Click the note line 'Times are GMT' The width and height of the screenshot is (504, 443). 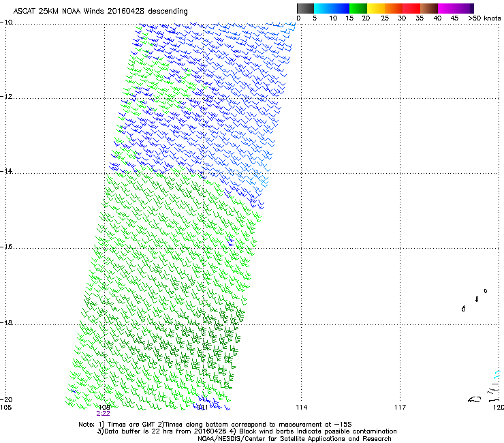[x=131, y=425]
